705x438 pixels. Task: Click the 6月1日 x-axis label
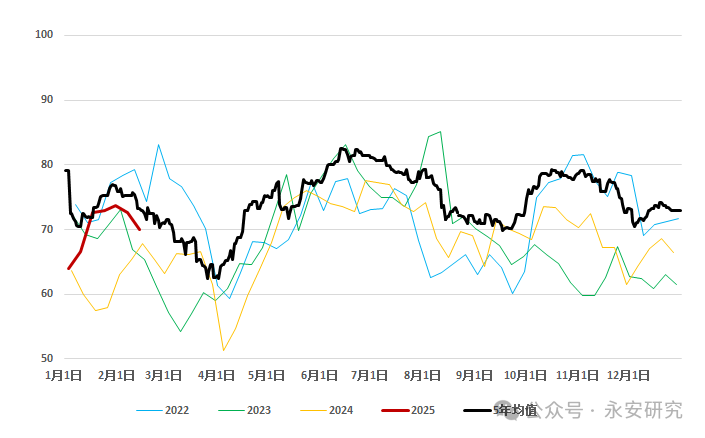point(318,376)
